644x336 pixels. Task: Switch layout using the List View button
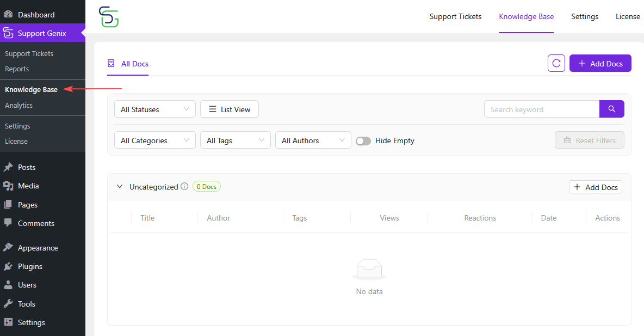tap(230, 109)
